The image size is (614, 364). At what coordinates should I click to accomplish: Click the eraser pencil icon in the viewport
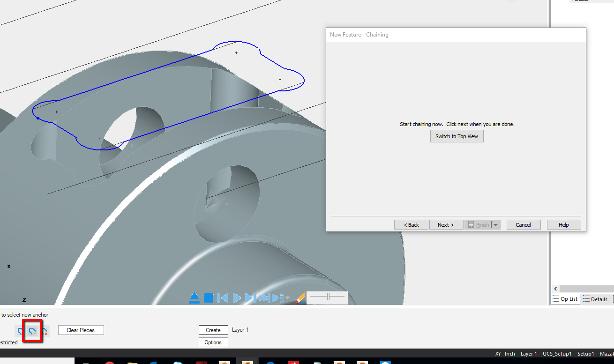pyautogui.click(x=300, y=297)
